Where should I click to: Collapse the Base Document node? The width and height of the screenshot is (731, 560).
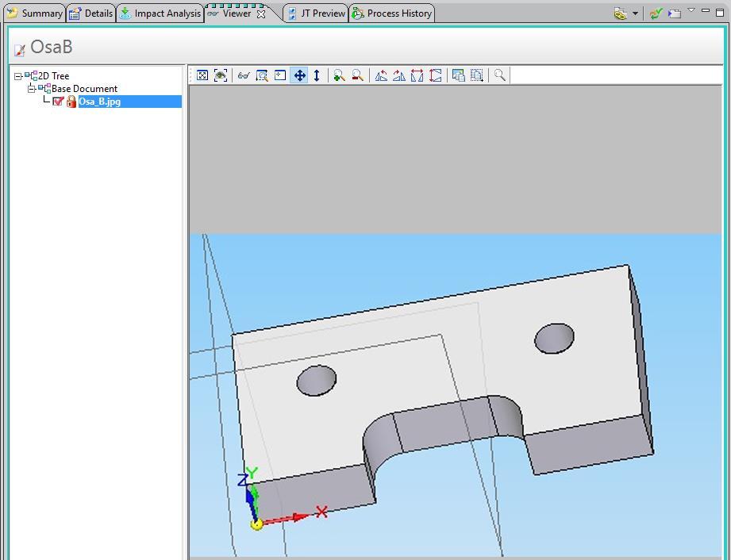tap(31, 89)
